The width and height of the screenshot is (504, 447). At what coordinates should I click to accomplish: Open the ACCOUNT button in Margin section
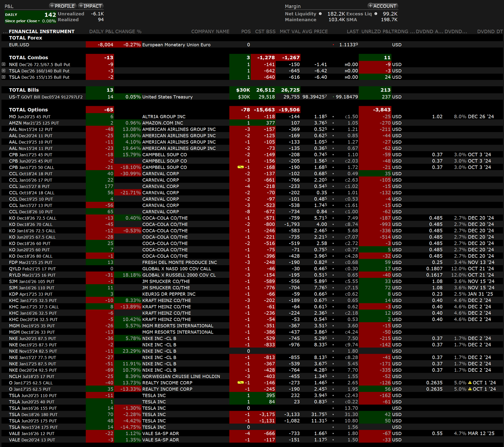pos(382,6)
